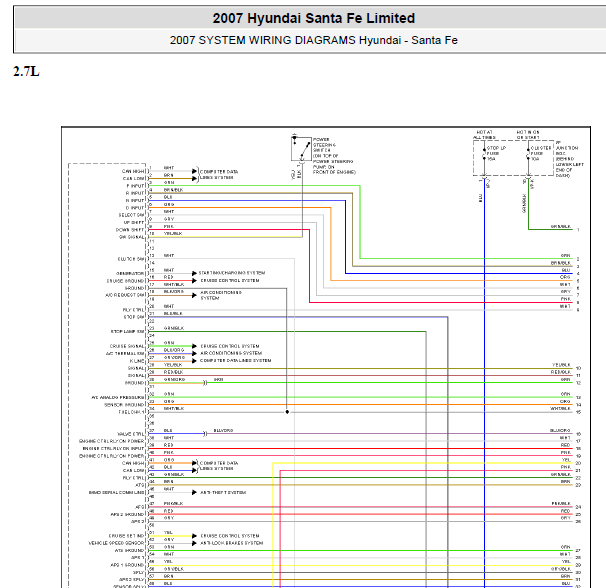Click the 'STOP LAMP SW' pin label

128,332
